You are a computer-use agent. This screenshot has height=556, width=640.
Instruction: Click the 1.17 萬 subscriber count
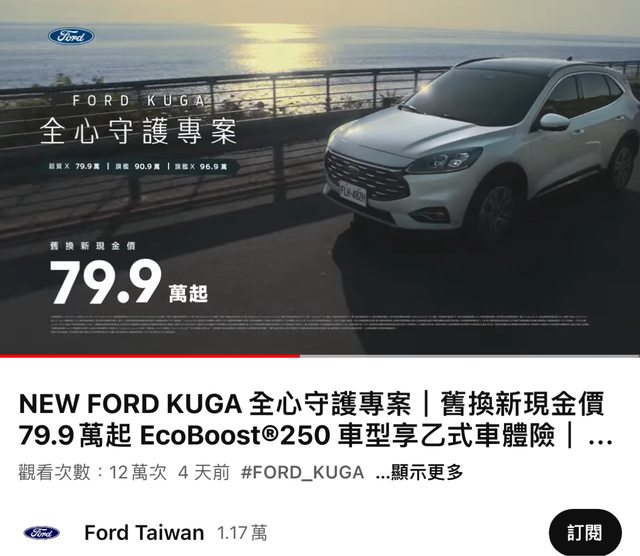click(x=242, y=533)
